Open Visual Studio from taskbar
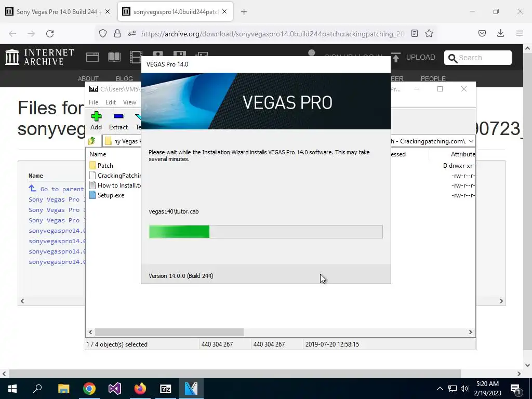This screenshot has width=532, height=399. point(115,389)
